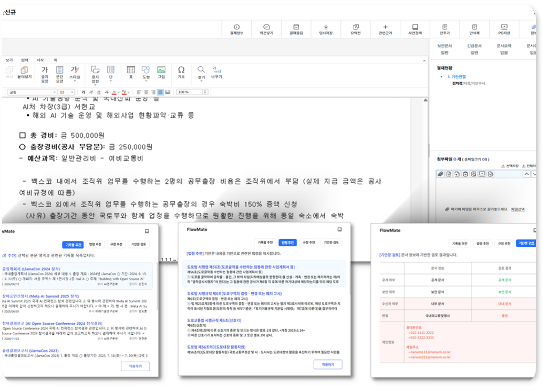Open the 입력 menu in editor
Screen dimensions: 543x392
click(x=24, y=60)
